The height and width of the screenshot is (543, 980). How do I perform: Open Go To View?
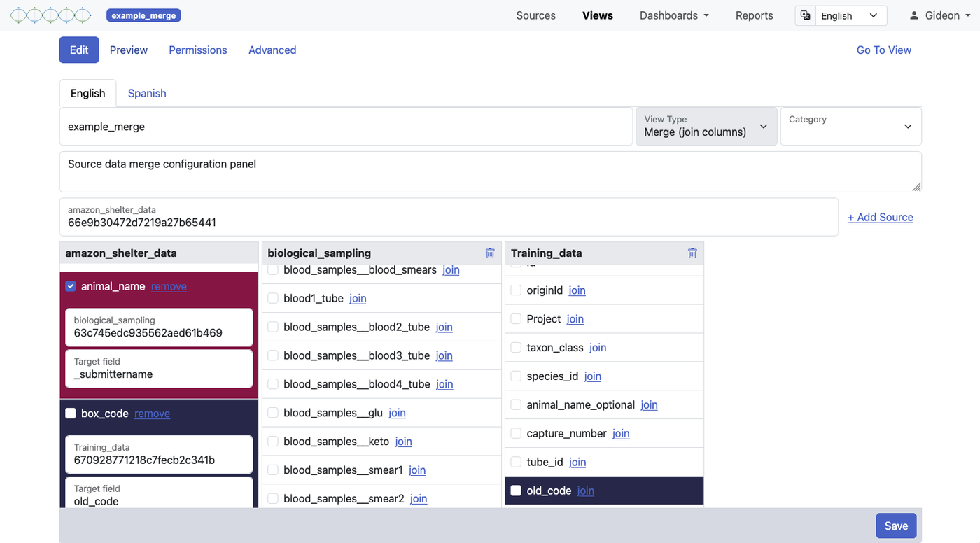point(883,50)
